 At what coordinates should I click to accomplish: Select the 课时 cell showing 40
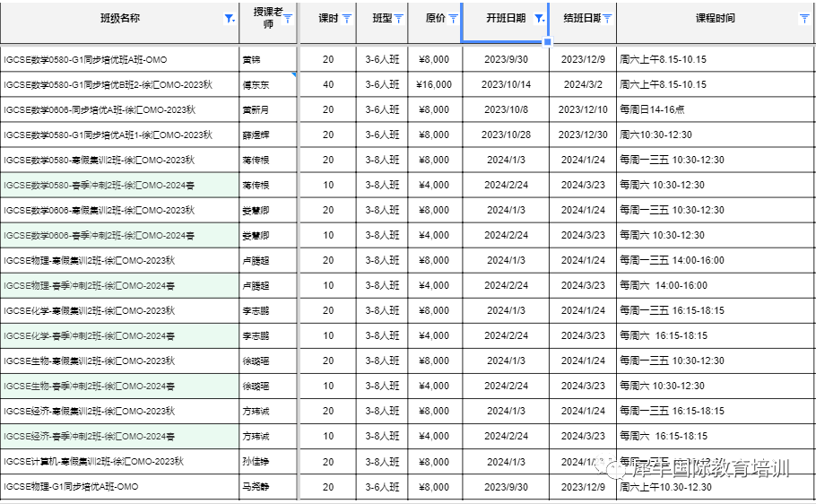(328, 84)
